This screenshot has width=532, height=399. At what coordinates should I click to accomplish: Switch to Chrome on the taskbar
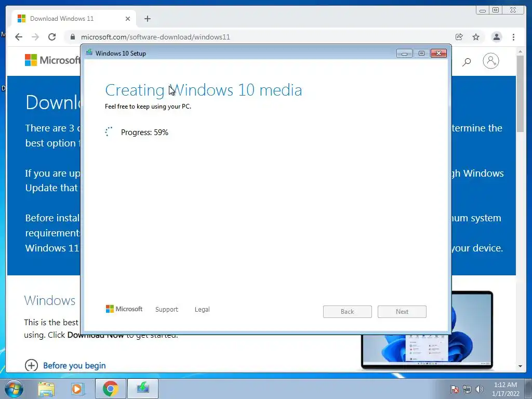coord(110,389)
